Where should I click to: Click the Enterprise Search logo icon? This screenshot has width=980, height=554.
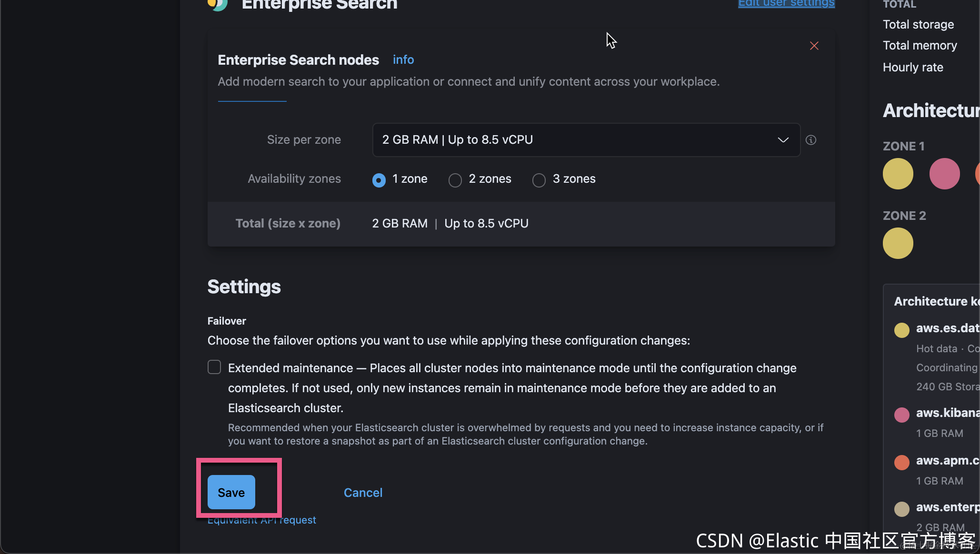click(218, 5)
